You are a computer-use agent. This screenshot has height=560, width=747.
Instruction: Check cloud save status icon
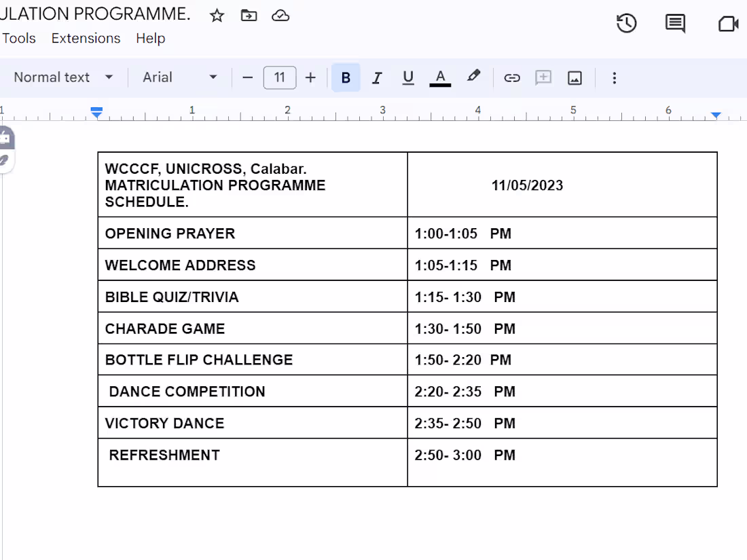280,16
